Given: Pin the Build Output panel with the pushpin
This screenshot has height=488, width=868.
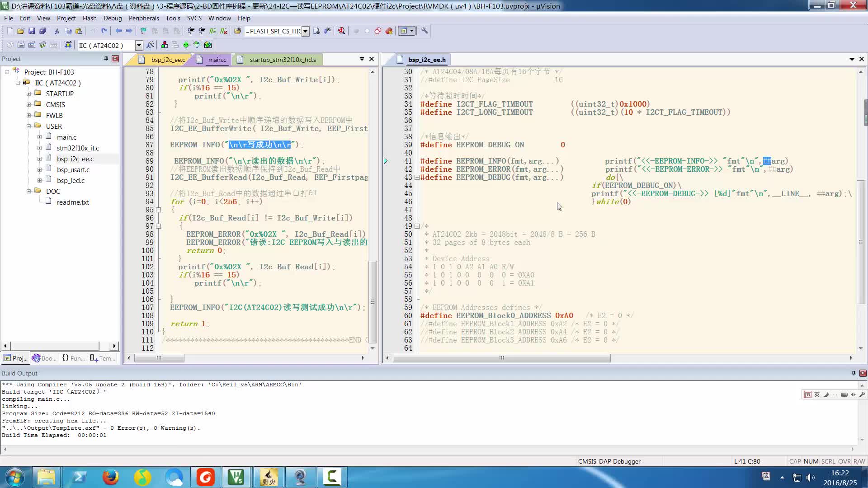Looking at the screenshot, I should 854,373.
